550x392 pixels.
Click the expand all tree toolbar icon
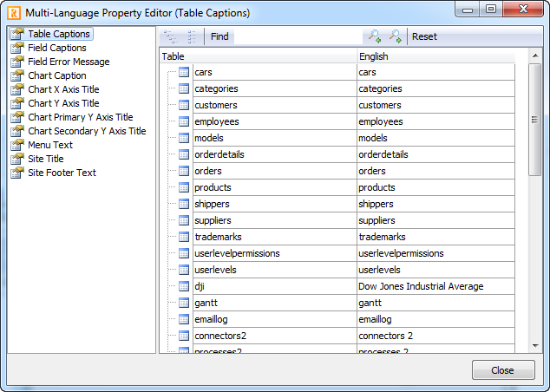click(171, 36)
